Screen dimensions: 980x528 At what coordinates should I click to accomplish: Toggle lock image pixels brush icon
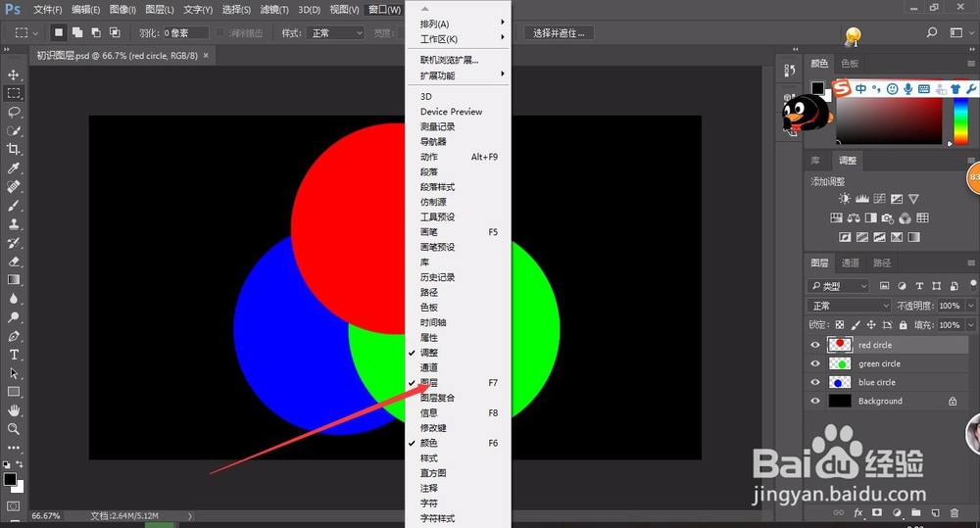(856, 325)
